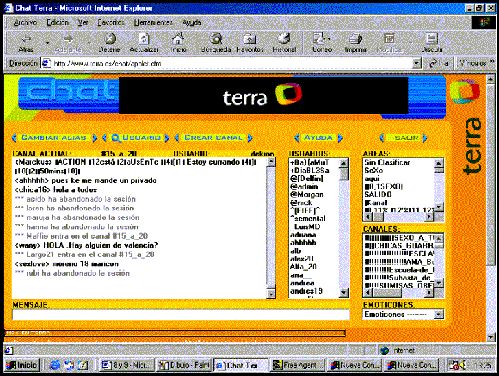This screenshot has width=499, height=376.
Task: Click the Canales list scroll down arrow
Action: pos(439,284)
